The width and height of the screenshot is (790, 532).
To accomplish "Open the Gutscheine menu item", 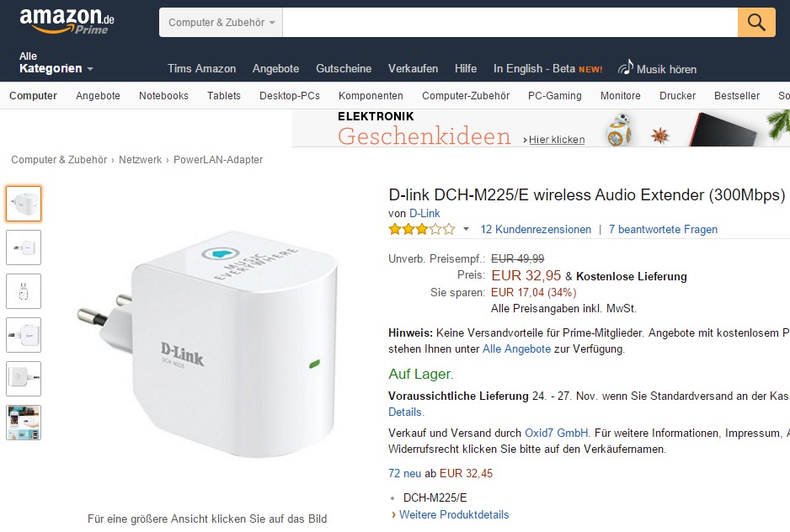I will [344, 68].
